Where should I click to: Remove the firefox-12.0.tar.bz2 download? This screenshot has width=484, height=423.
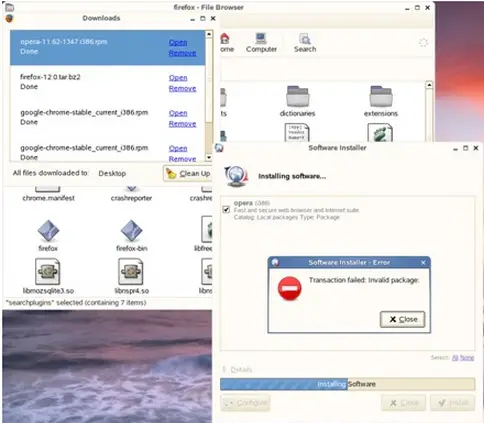182,89
